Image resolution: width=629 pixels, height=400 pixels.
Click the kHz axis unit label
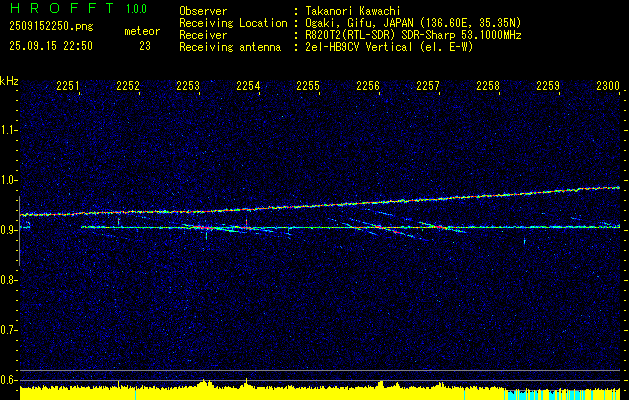[x=9, y=81]
